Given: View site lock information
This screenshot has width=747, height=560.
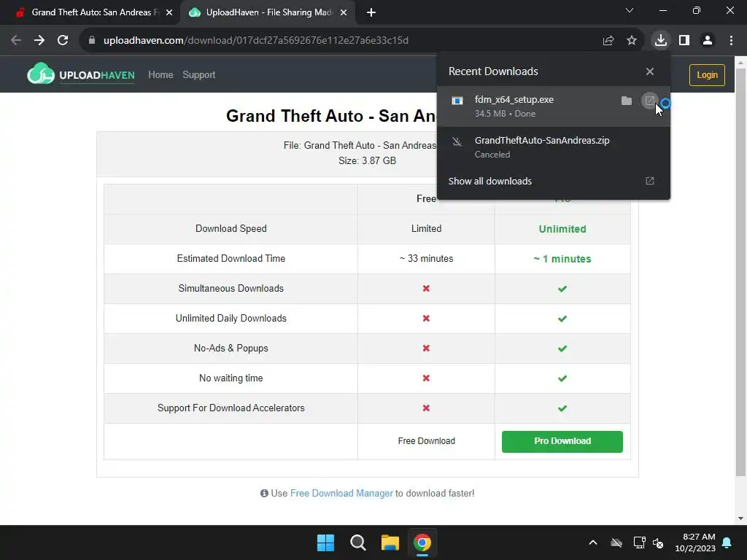Looking at the screenshot, I should [92, 41].
